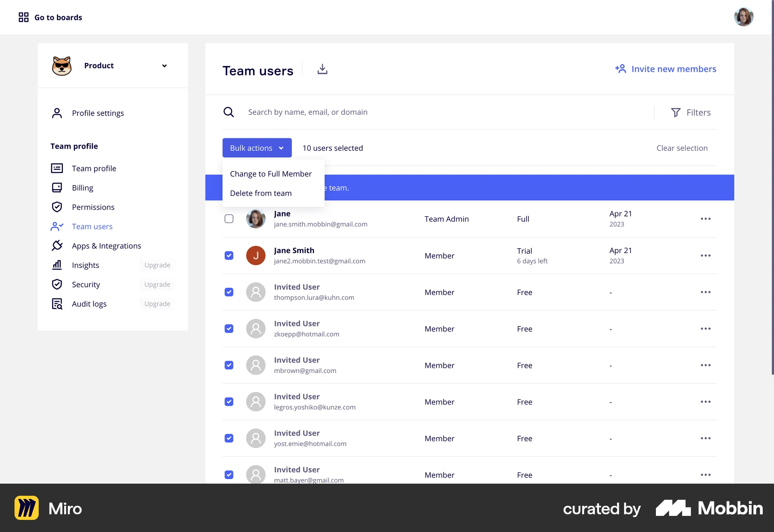The image size is (774, 532).
Task: Open the Audit logs icon in sidebar
Action: 57,304
